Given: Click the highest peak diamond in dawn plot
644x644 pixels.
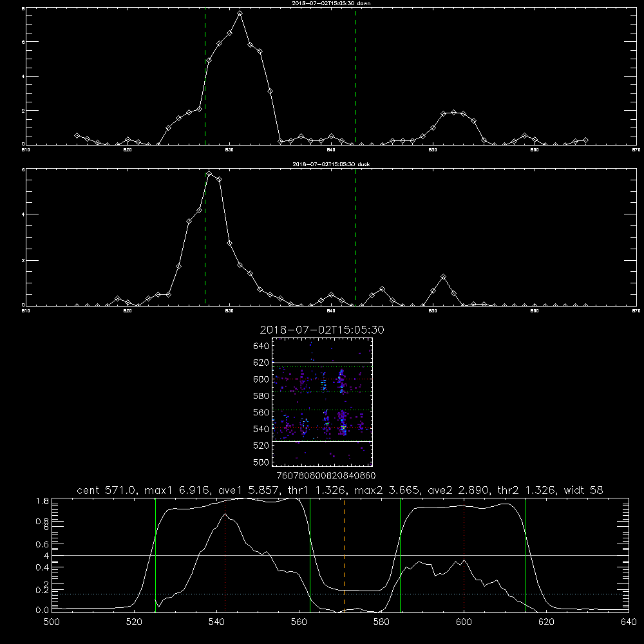Looking at the screenshot, I should pos(240,14).
